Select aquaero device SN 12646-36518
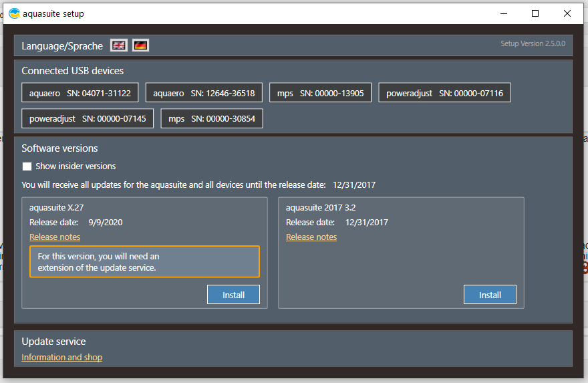588x383 pixels. point(204,93)
